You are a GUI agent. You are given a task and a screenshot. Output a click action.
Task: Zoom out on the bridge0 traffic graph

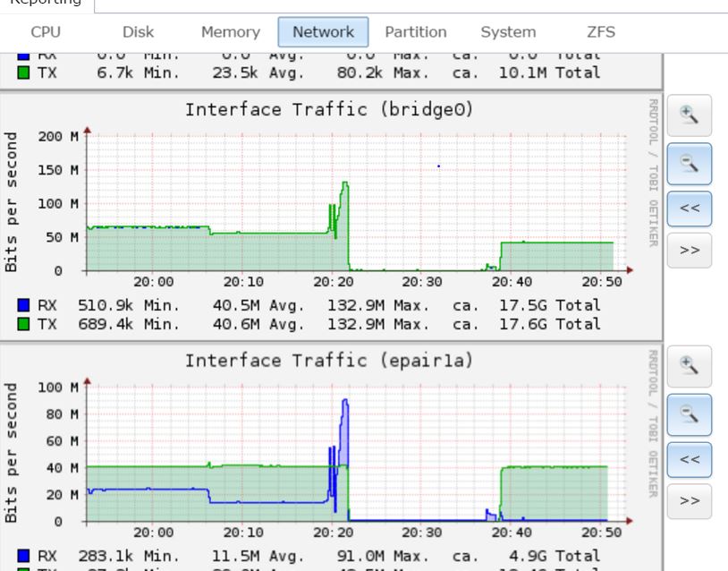tap(689, 164)
